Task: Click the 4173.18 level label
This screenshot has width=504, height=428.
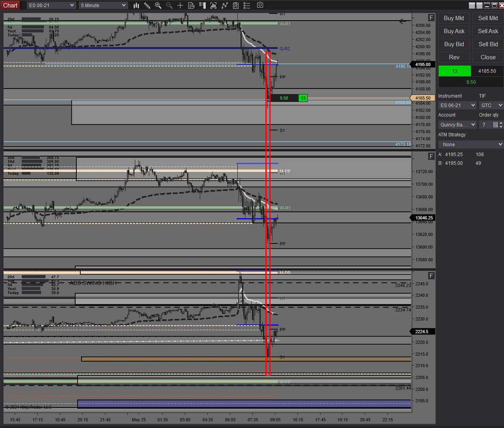Action: 403,144
